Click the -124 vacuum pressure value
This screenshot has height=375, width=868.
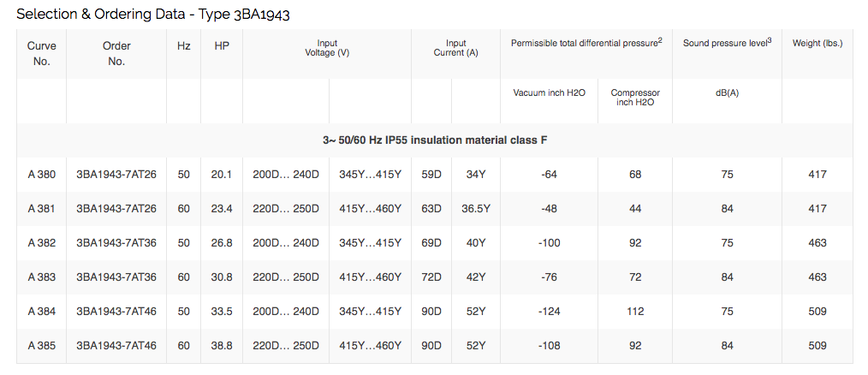coord(550,311)
